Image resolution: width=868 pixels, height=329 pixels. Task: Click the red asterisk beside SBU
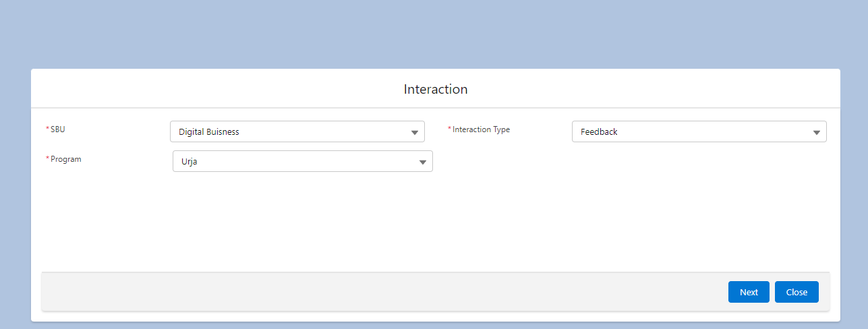click(x=47, y=129)
